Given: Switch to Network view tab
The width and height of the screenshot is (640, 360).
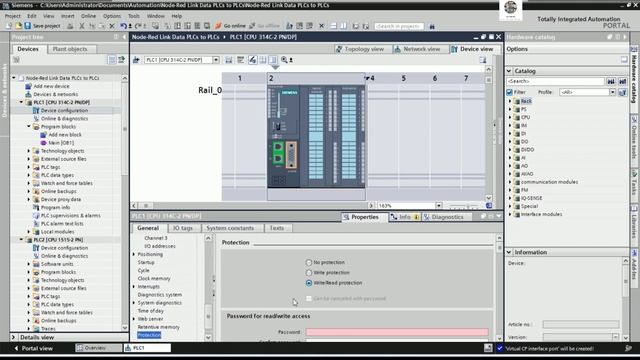Looking at the screenshot, I should [417, 49].
